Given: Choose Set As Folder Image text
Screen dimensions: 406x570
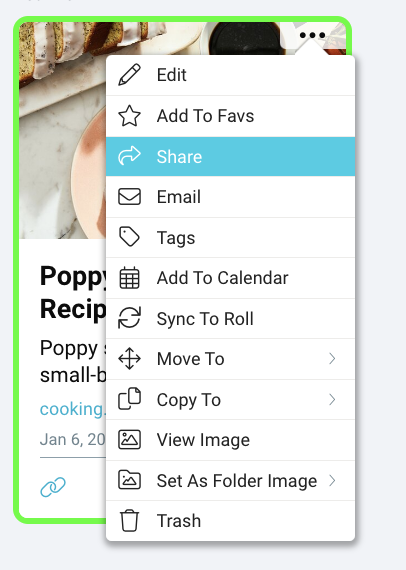Looking at the screenshot, I should click(237, 481).
